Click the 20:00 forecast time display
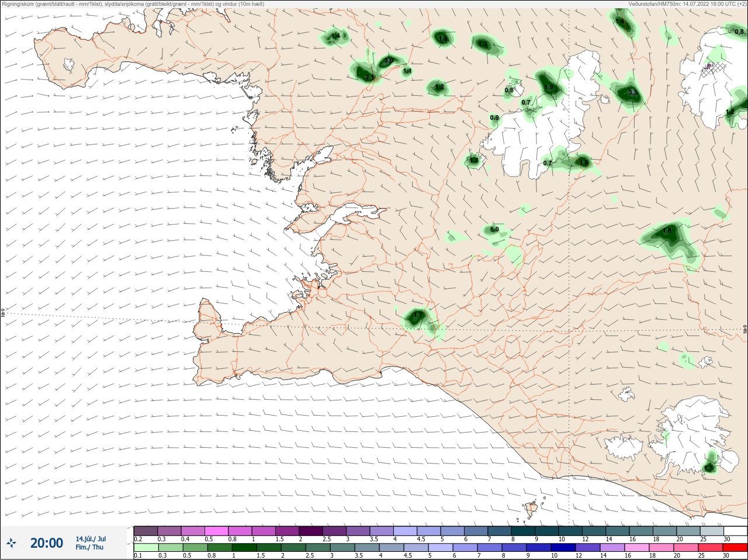The width and height of the screenshot is (748, 560). [x=46, y=543]
